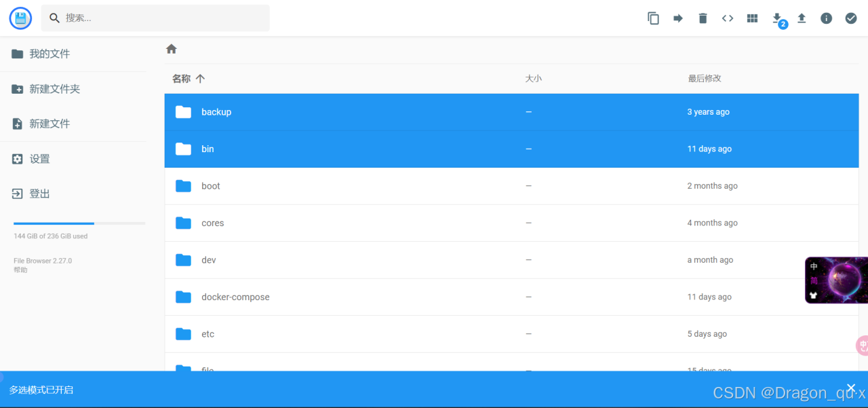Click the folder icon beside bin
Image resolution: width=868 pixels, height=408 pixels.
[183, 149]
